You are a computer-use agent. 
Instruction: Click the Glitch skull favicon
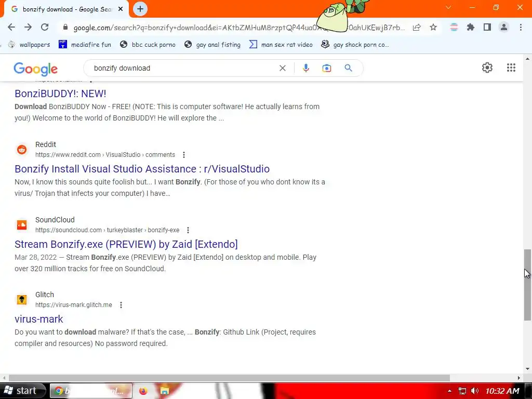coord(22,300)
